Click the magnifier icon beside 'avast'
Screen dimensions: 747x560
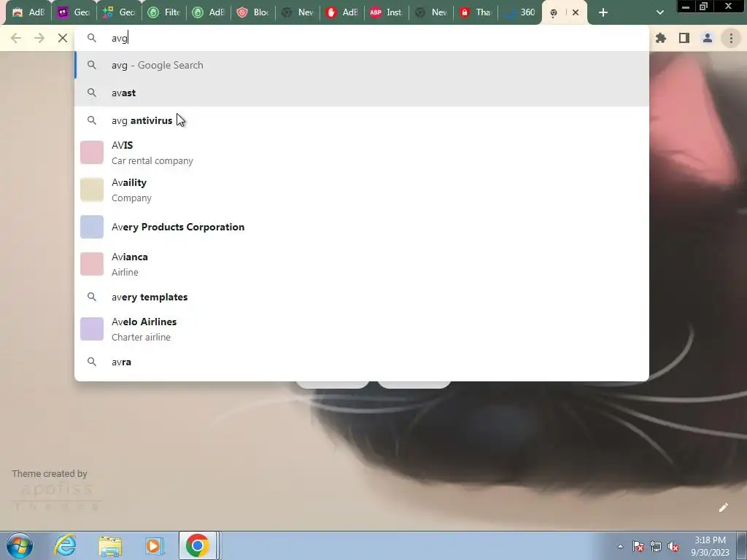click(x=92, y=93)
